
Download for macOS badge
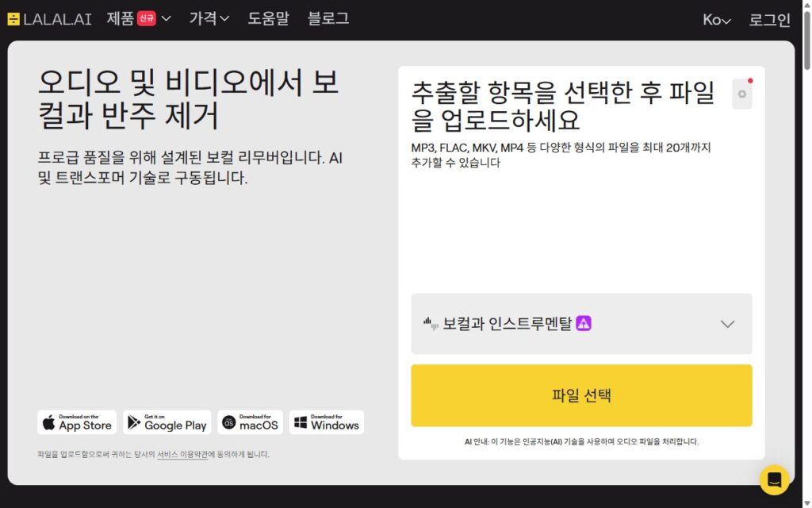[x=250, y=422]
